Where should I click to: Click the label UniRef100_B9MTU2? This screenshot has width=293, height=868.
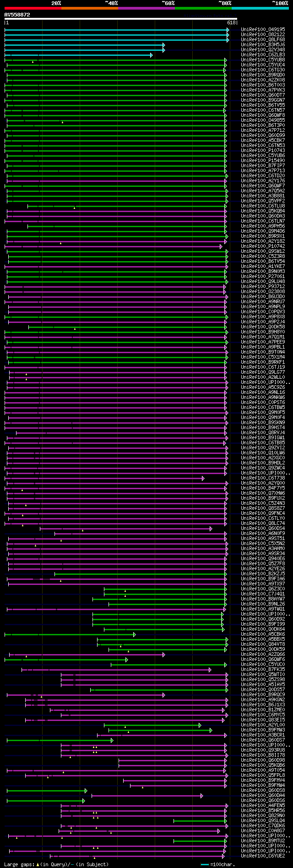263,841
